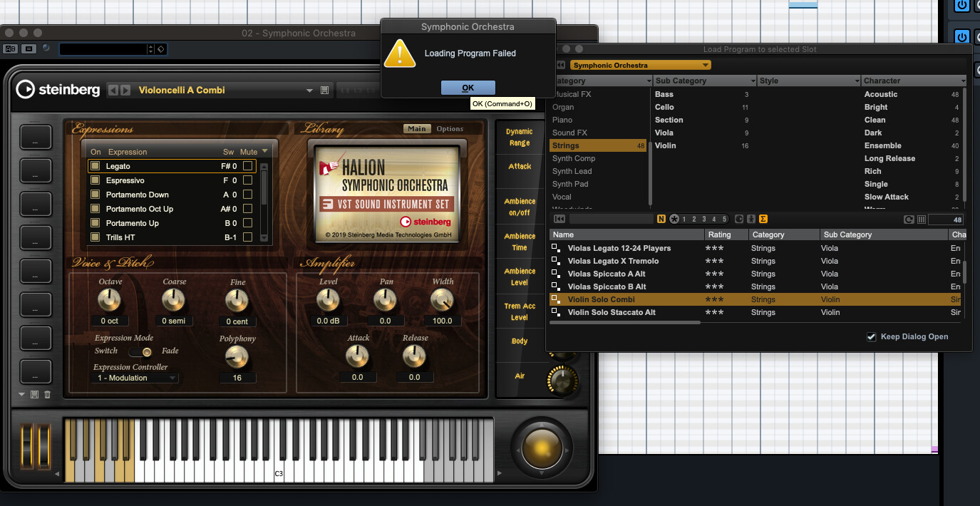
Task: Click the Body button
Action: 520,341
